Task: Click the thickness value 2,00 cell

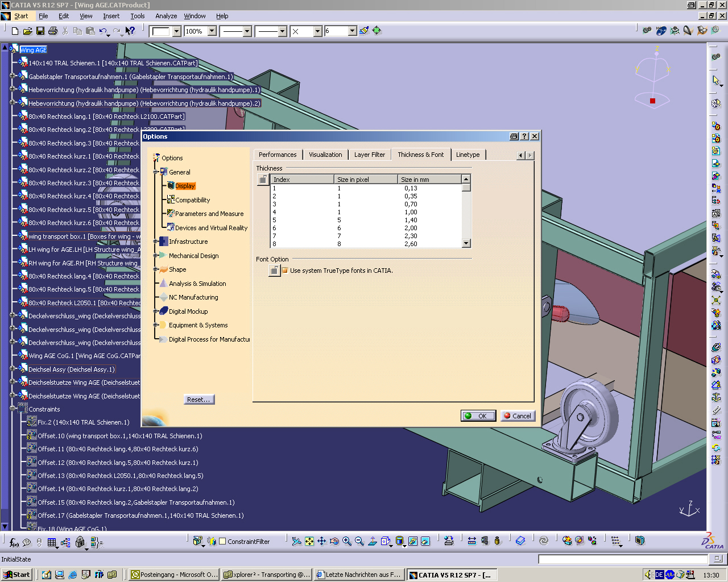Action: coord(411,228)
